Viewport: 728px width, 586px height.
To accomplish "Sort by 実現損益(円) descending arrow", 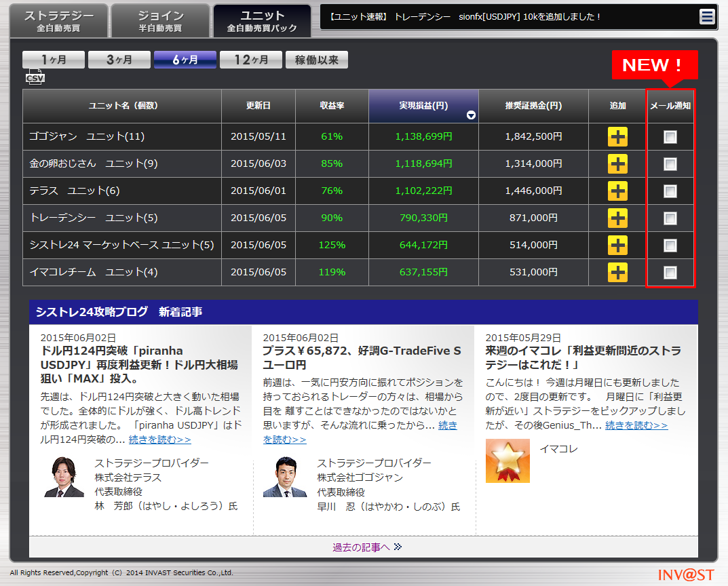I will coord(471,115).
